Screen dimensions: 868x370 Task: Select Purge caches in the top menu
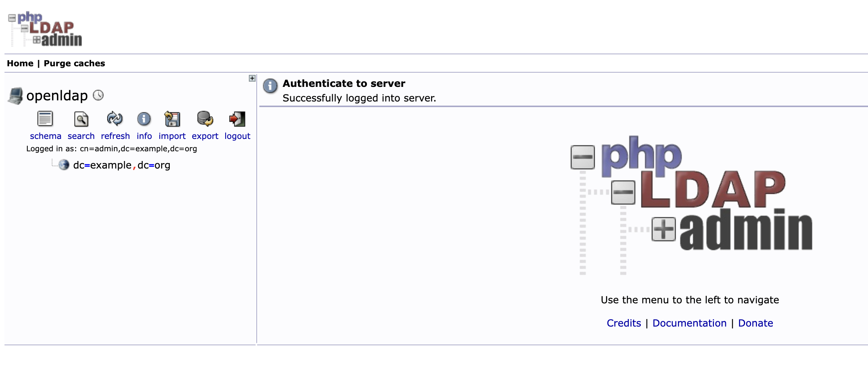(x=74, y=63)
